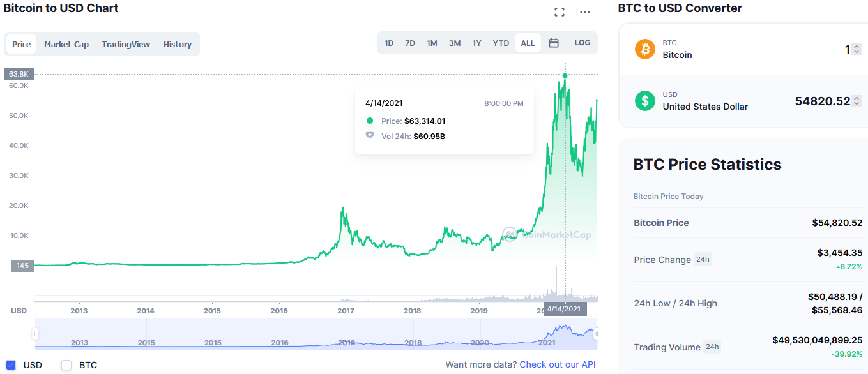Click the green price peak marker dot

[565, 76]
